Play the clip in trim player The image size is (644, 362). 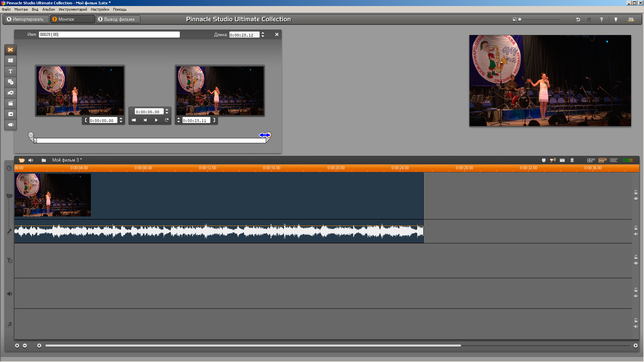coord(156,120)
